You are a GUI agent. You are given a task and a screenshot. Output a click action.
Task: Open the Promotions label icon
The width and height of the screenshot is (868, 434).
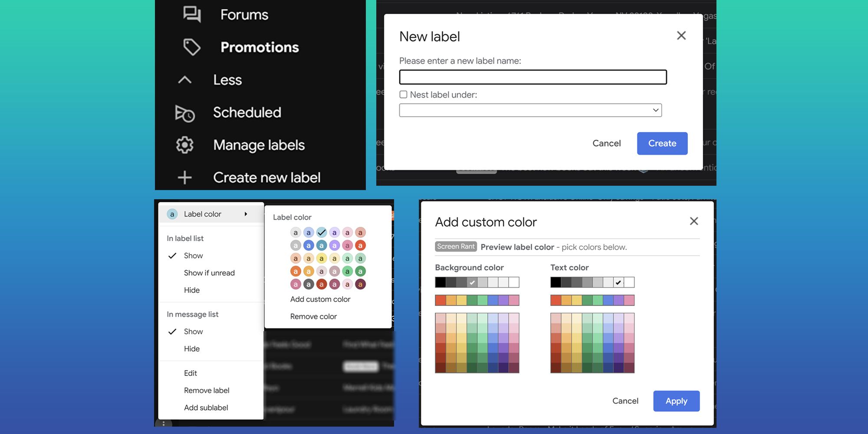coord(192,46)
